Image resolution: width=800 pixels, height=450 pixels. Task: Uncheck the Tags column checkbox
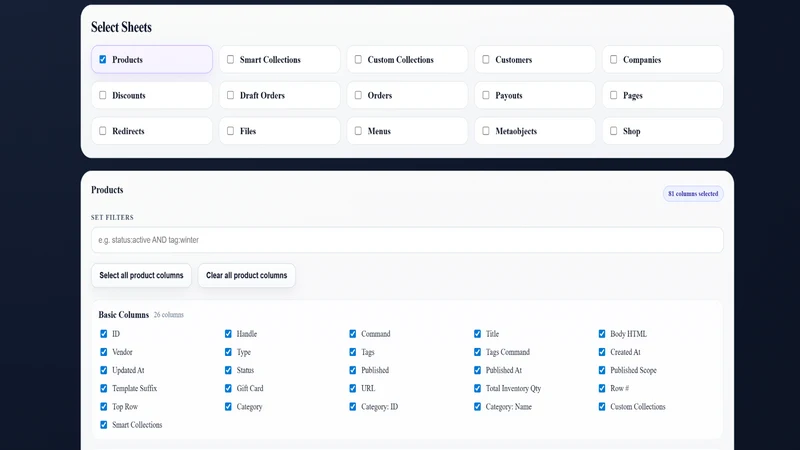[x=353, y=352]
